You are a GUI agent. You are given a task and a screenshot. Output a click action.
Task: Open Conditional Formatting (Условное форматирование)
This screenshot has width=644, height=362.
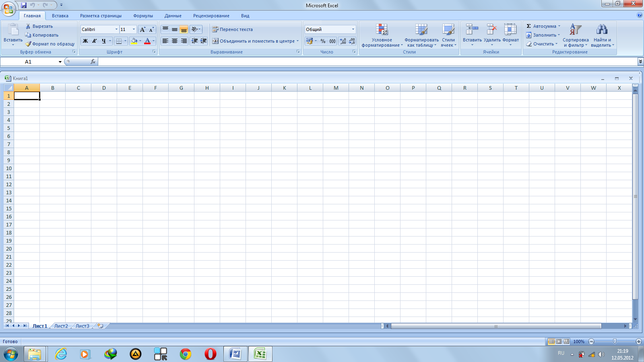point(382,35)
